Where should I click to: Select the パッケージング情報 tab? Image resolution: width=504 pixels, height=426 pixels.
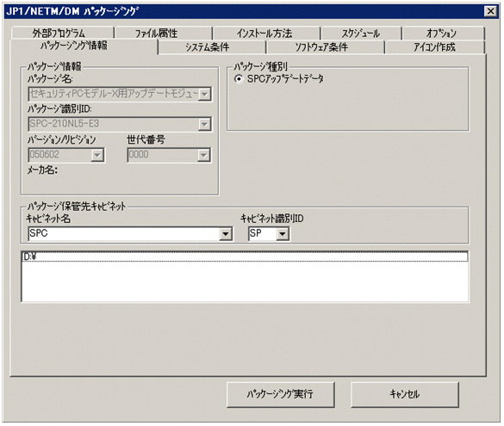84,46
